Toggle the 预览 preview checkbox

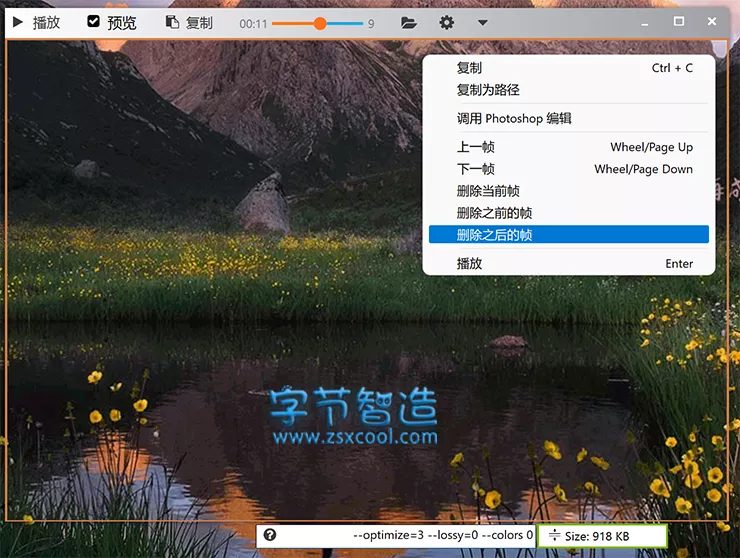pyautogui.click(x=93, y=21)
